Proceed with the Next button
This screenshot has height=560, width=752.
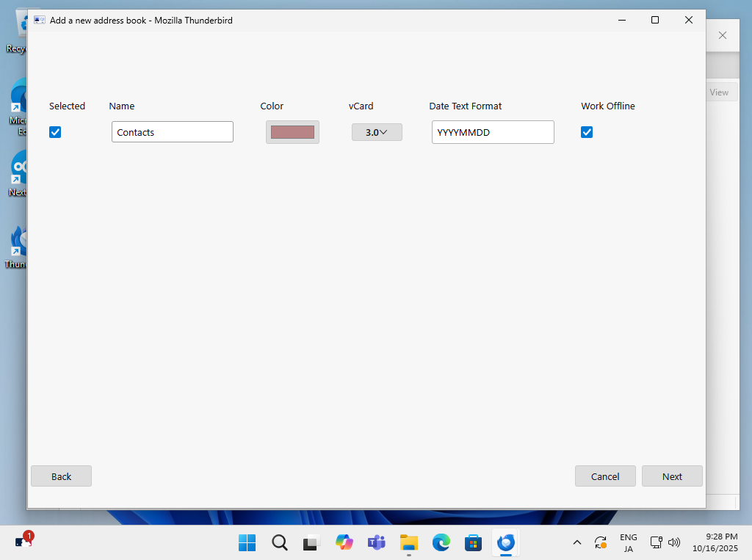[x=672, y=476]
